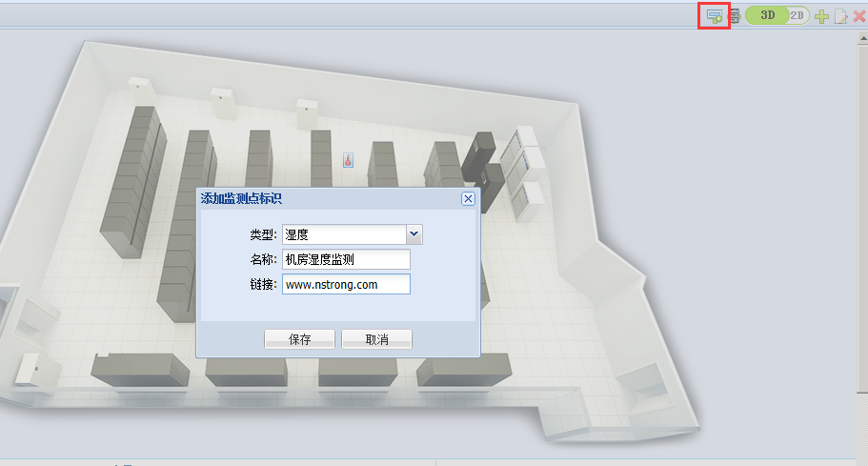This screenshot has width=868, height=466.
Task: Close the 添加监测点标识 dialog
Action: coord(468,198)
